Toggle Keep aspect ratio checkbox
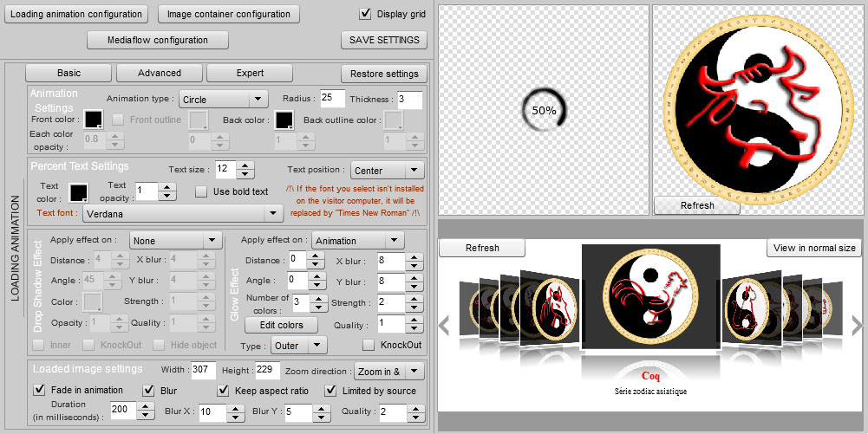Screen dimensions: 868x434 (223, 391)
